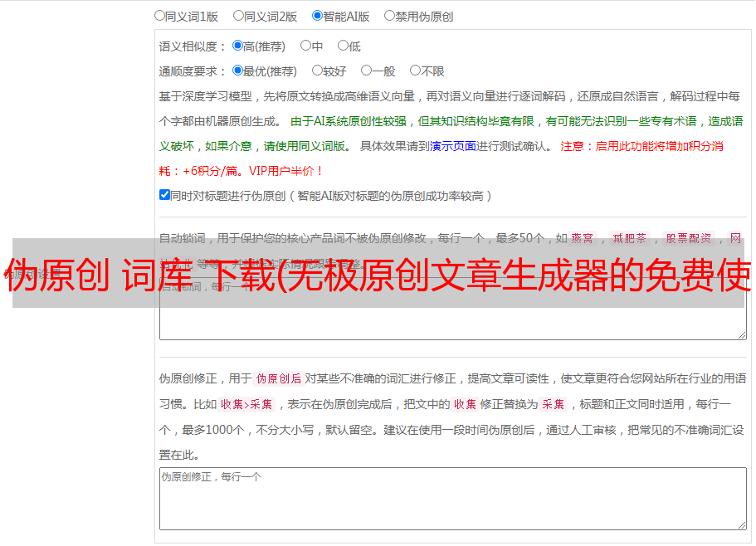The image size is (756, 546).
Task: Click the 收集>采集 example code
Action: pyautogui.click(x=246, y=404)
